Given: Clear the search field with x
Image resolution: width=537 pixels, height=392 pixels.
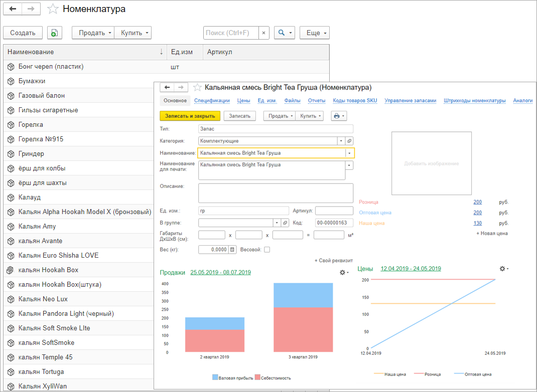Looking at the screenshot, I should pos(263,33).
